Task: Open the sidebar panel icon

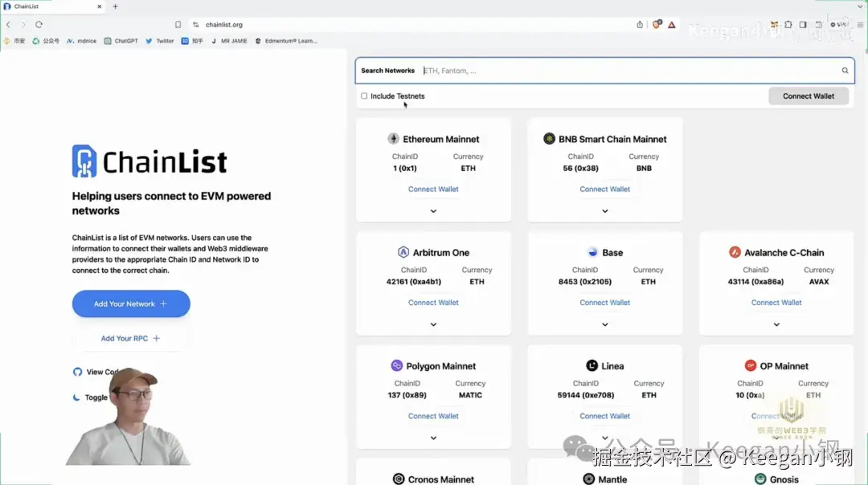Action: tap(803, 24)
